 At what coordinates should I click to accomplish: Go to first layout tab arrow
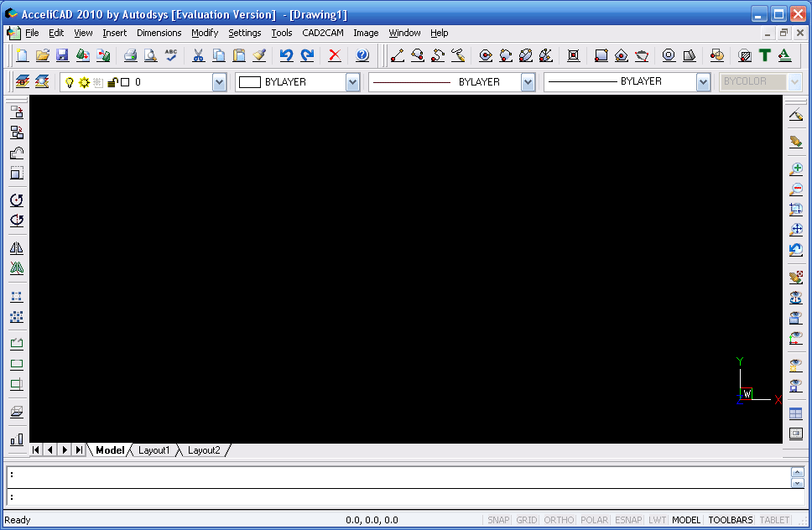[36, 449]
